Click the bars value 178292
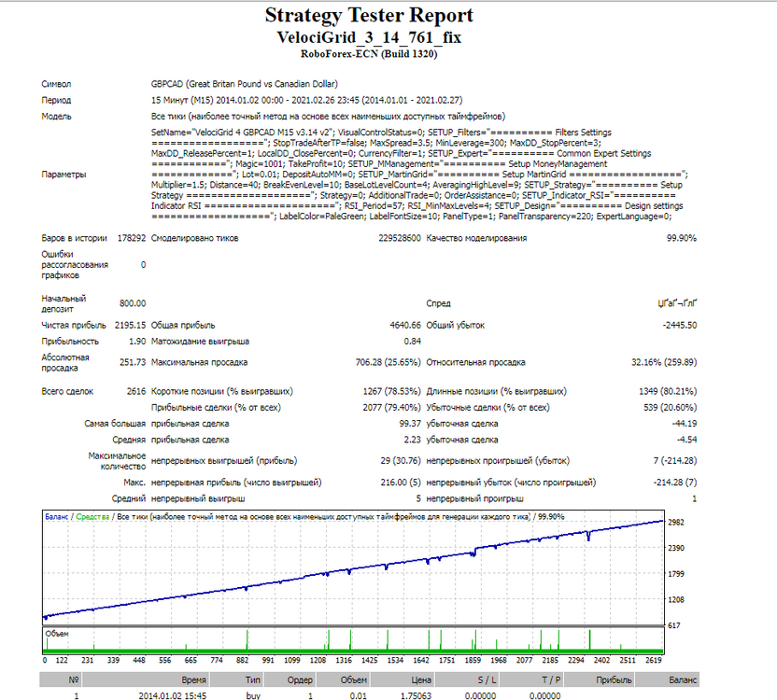 [x=132, y=238]
